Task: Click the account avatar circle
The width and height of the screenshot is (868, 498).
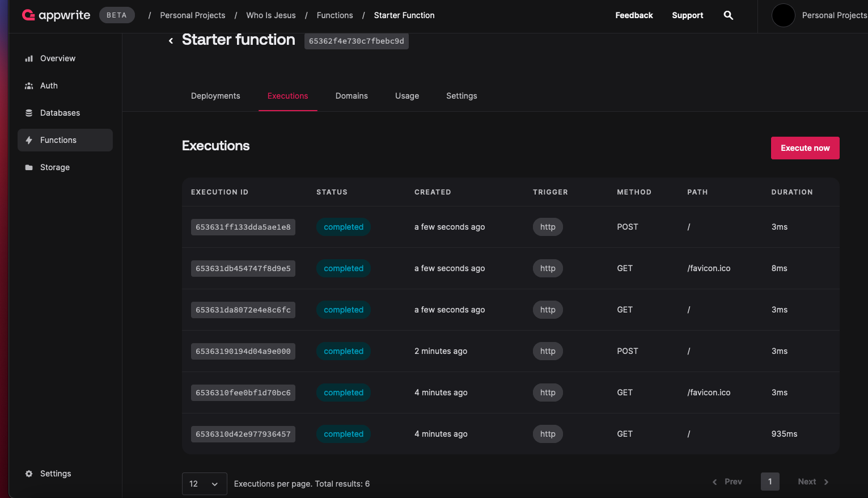Action: coord(784,15)
